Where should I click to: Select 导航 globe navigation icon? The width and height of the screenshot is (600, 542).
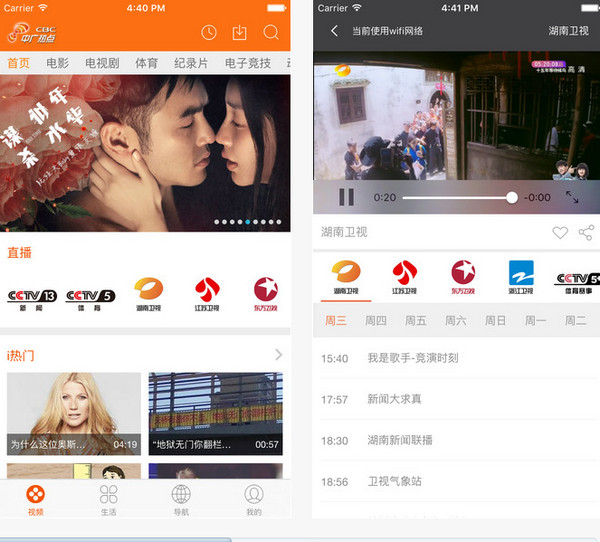coord(181,500)
